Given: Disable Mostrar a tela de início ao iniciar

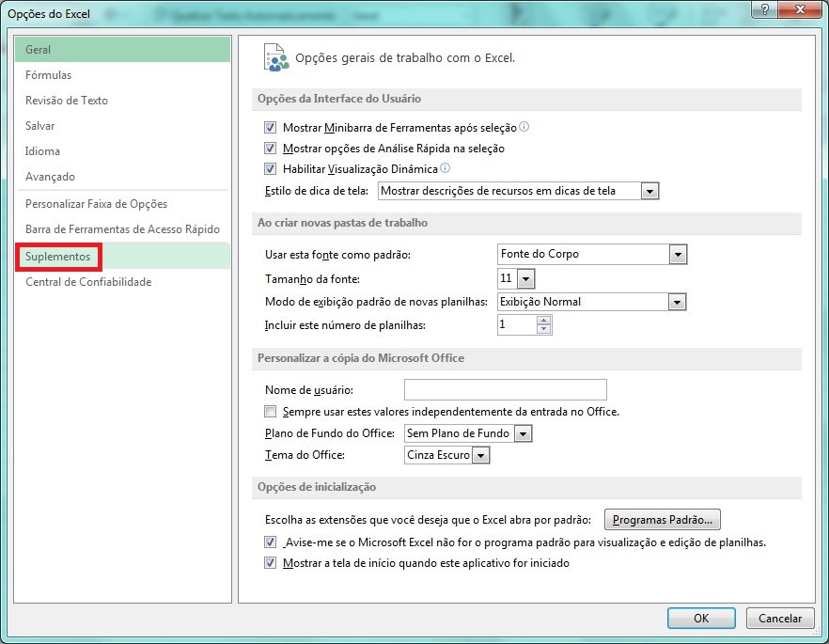Looking at the screenshot, I should pyautogui.click(x=270, y=562).
